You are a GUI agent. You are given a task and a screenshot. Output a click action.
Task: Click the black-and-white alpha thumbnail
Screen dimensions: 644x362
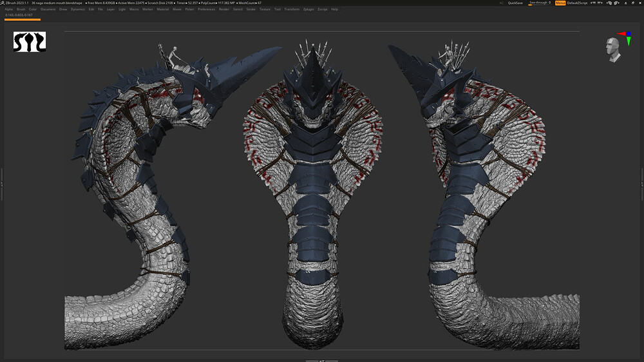pyautogui.click(x=30, y=43)
